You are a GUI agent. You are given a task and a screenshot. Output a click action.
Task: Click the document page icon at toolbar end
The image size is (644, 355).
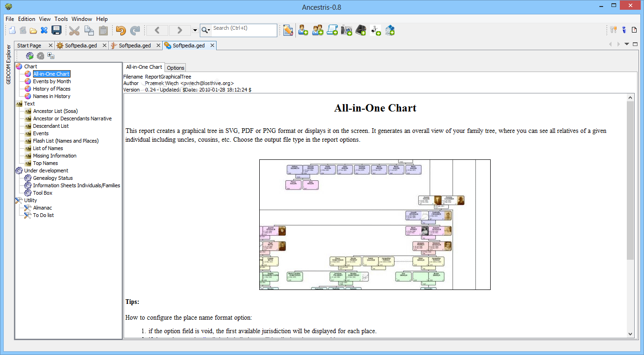(634, 30)
